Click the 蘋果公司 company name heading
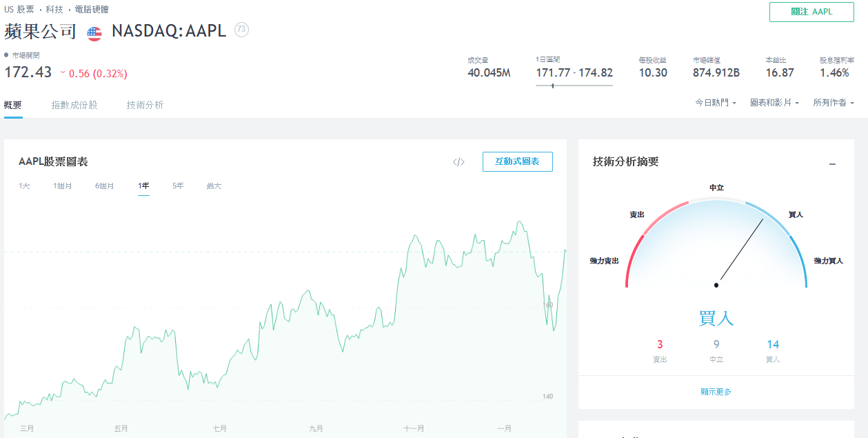Screen dimensions: 868x438 tap(40, 32)
